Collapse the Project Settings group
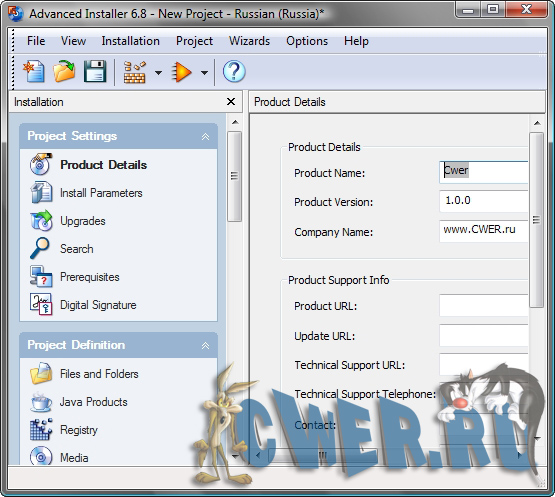Screen dimensions: 555x497 [205, 137]
